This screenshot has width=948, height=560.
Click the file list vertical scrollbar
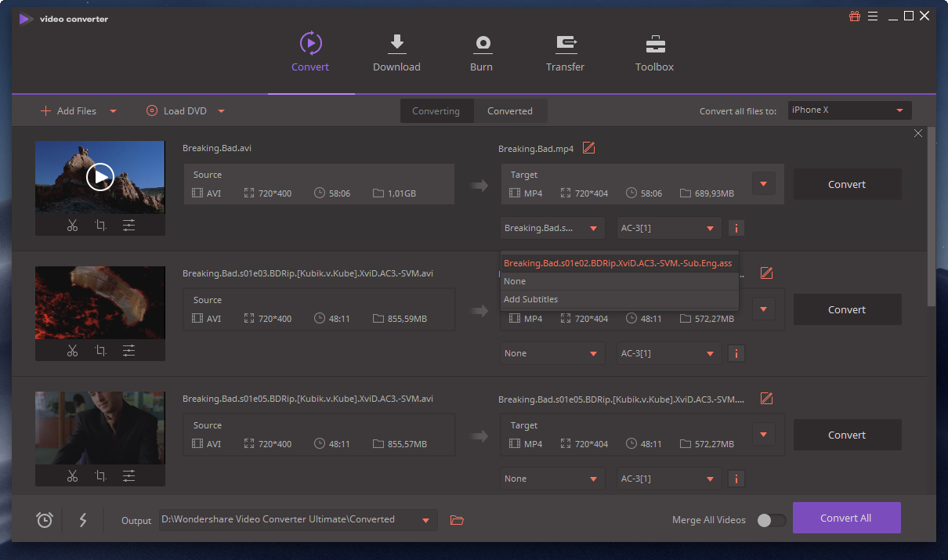tap(931, 217)
